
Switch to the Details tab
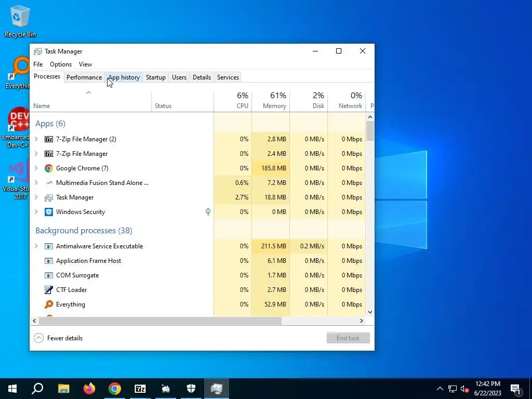202,77
